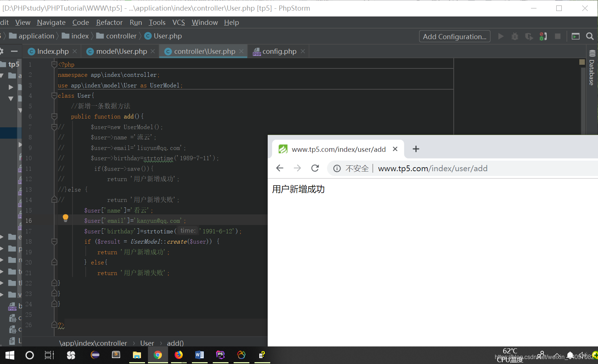Collapse the first folder under tp5
598x364 pixels.
click(2, 76)
